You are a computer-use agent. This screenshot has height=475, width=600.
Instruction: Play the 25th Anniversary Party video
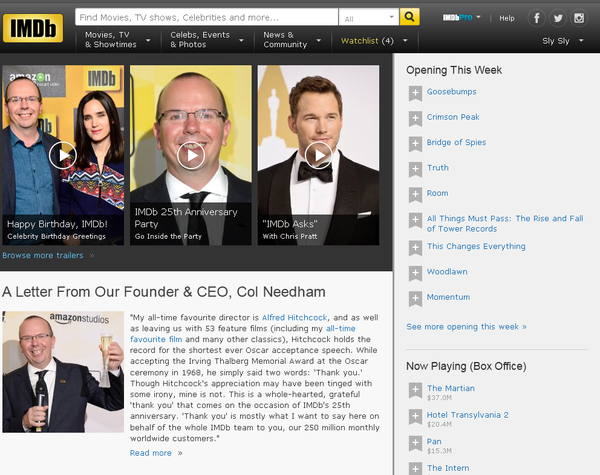point(191,155)
